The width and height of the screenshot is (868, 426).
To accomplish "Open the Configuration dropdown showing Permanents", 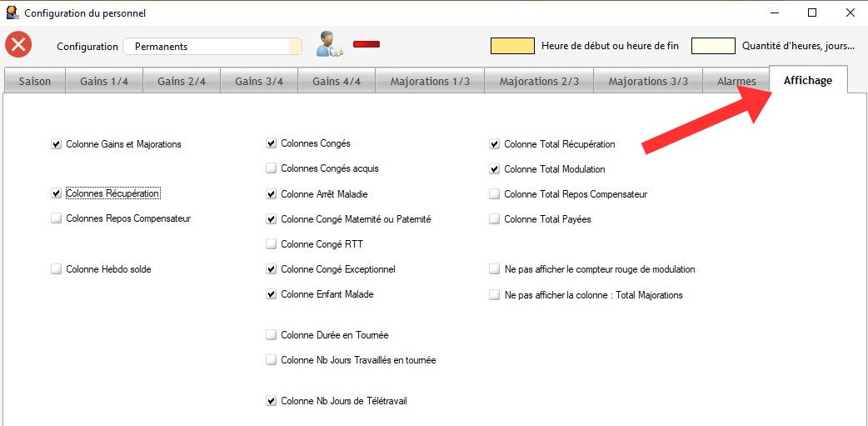I will (212, 47).
